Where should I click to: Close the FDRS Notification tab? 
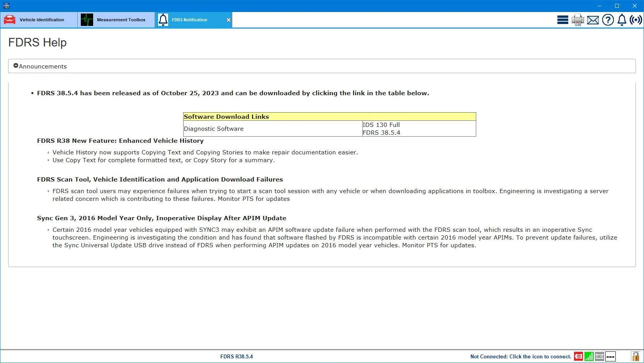228,20
